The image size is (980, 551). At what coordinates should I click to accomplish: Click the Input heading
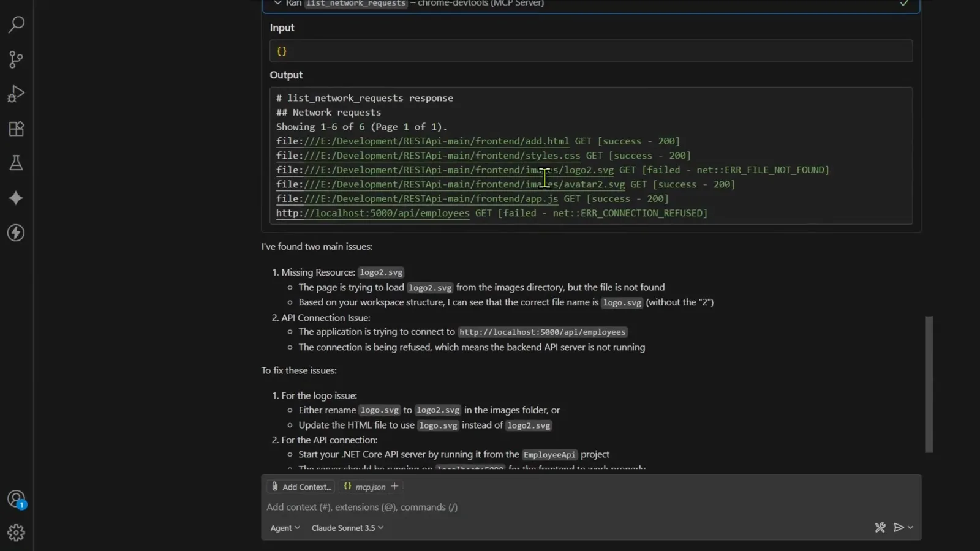[282, 28]
